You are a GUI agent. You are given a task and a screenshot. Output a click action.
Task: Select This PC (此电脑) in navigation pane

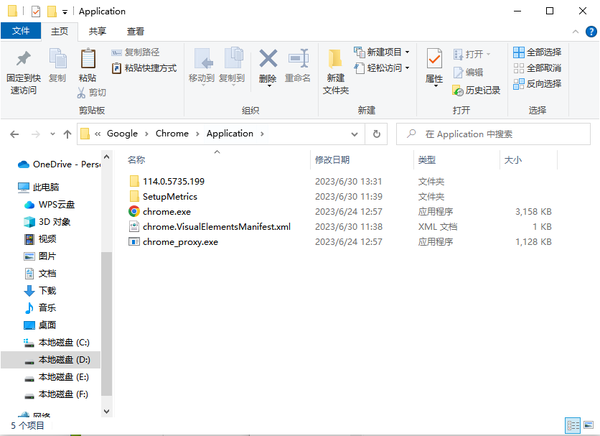38,187
